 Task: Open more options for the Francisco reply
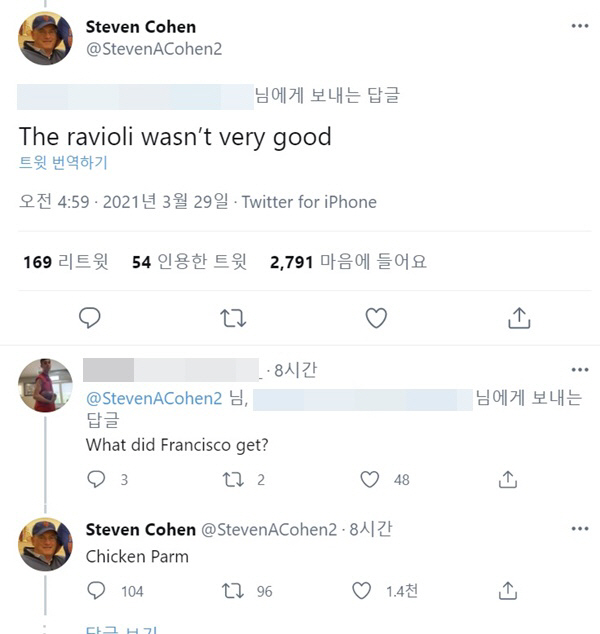point(580,370)
